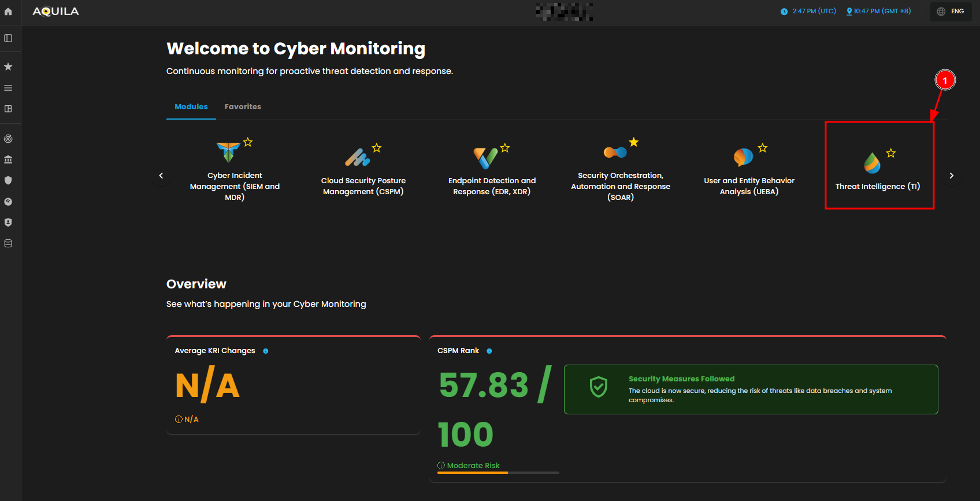Screen dimensions: 980x501
Task: Unfavorite the SOAR module filled star
Action: point(634,142)
